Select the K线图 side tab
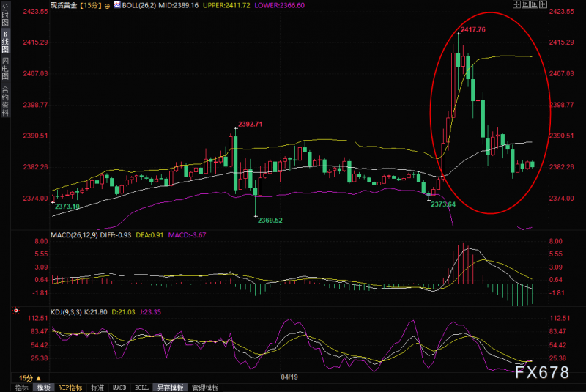Screen dimensions: 586x392 (x=5, y=42)
